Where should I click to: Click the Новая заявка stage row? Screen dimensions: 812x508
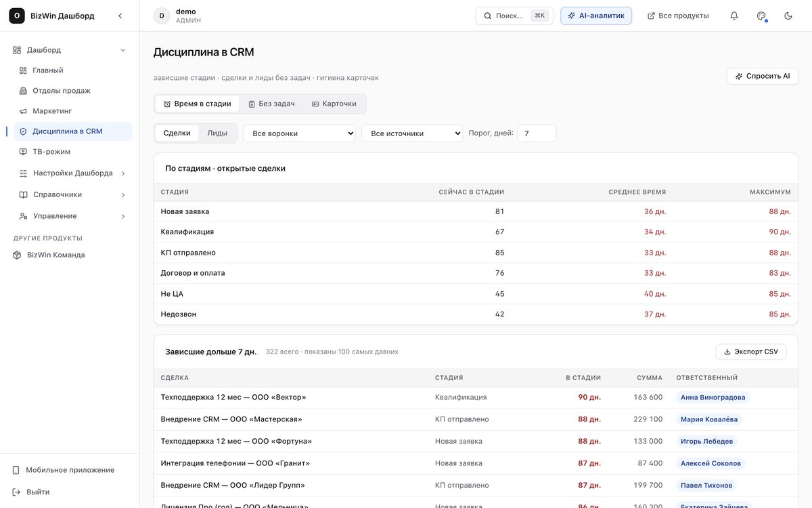coord(476,211)
